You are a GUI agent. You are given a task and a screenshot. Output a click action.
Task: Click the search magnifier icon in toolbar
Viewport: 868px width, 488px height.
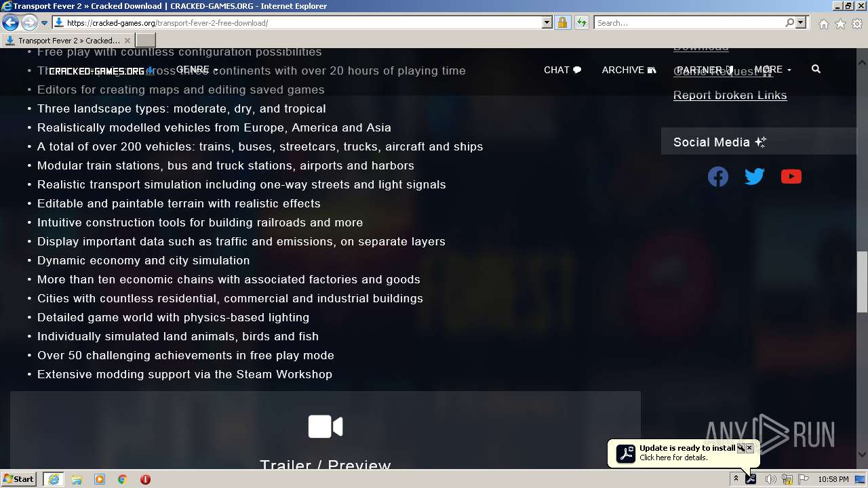789,23
